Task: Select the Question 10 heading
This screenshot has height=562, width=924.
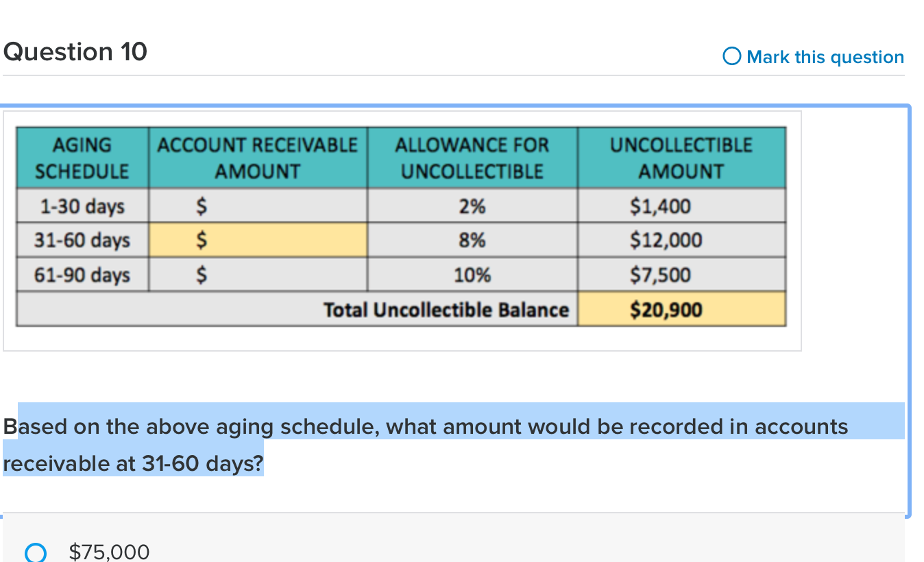Action: pyautogui.click(x=74, y=51)
